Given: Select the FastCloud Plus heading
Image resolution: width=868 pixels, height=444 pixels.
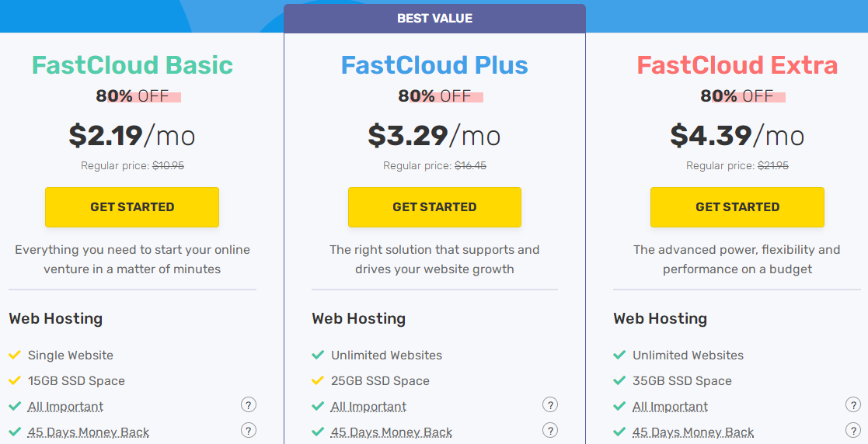Looking at the screenshot, I should (434, 65).
